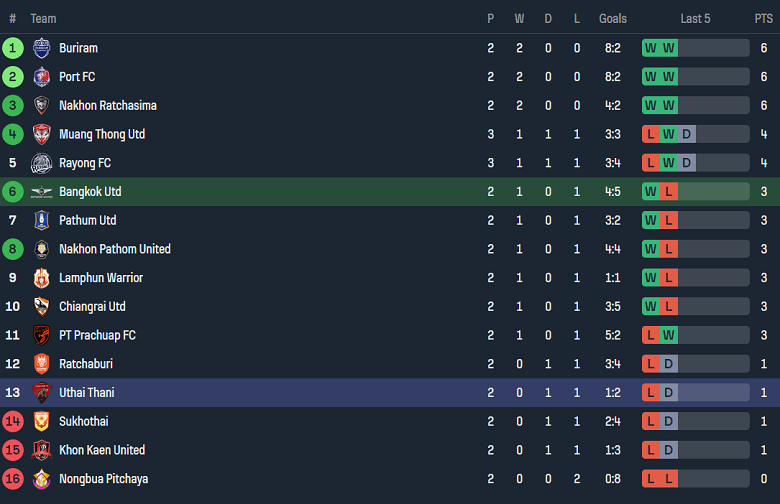
Task: Click Buriram's first green W result badge
Action: (x=651, y=48)
